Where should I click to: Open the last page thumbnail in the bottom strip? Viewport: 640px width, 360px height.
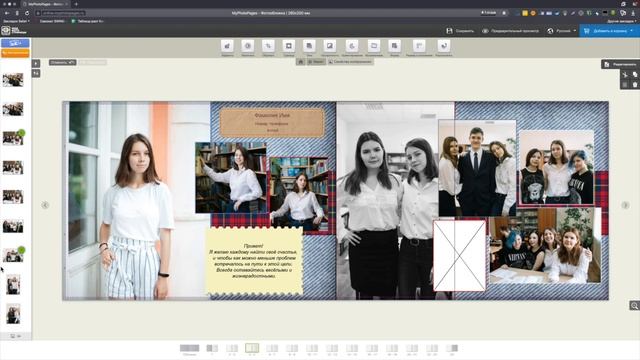tap(452, 348)
